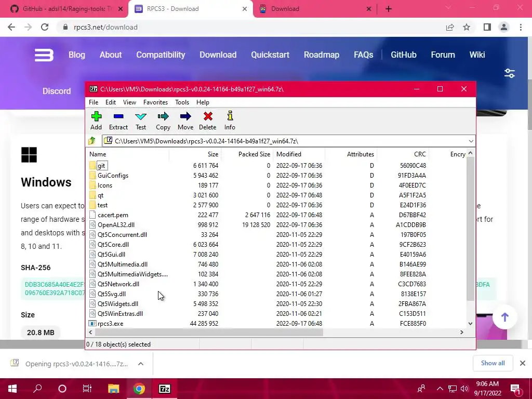The image size is (532, 399).
Task: Go up one folder level in 7-Zip
Action: point(92,141)
